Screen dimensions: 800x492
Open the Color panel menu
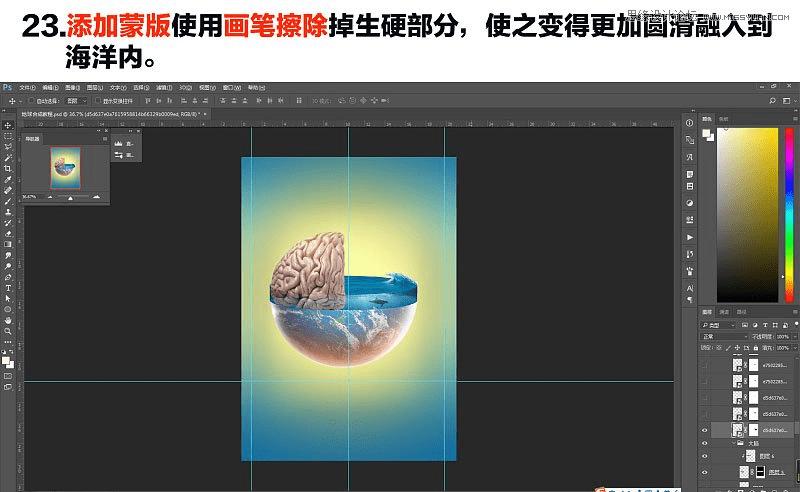click(x=795, y=119)
